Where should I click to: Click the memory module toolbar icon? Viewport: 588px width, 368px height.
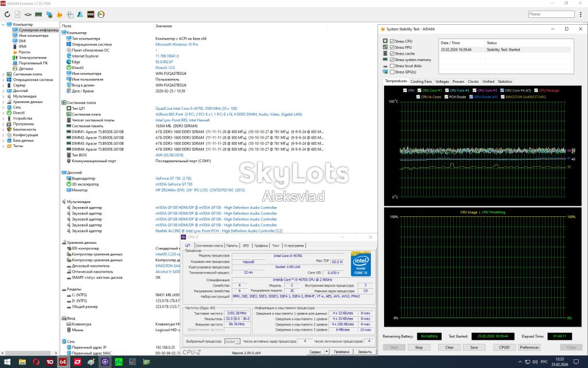point(38,14)
